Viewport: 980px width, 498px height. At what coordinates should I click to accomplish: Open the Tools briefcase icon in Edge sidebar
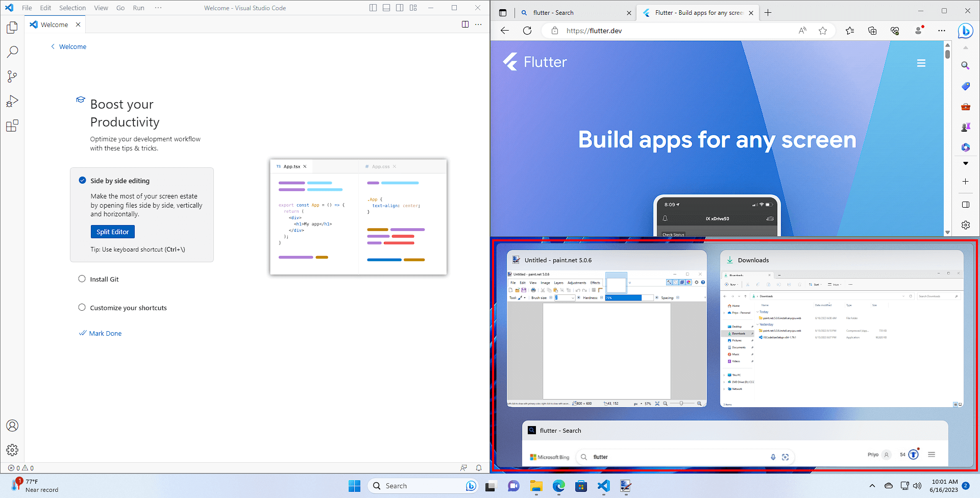pyautogui.click(x=965, y=107)
